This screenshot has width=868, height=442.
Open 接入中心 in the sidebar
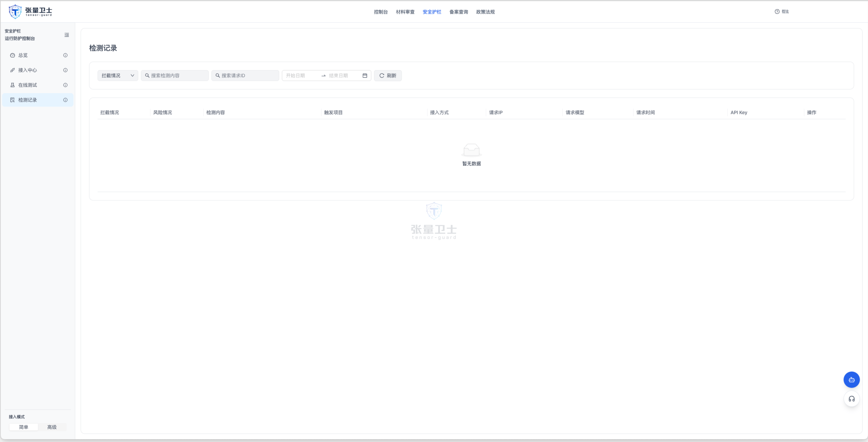coord(38,70)
